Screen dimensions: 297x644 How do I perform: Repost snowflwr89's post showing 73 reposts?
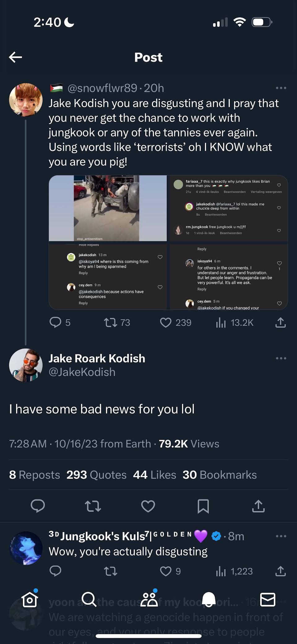(117, 322)
